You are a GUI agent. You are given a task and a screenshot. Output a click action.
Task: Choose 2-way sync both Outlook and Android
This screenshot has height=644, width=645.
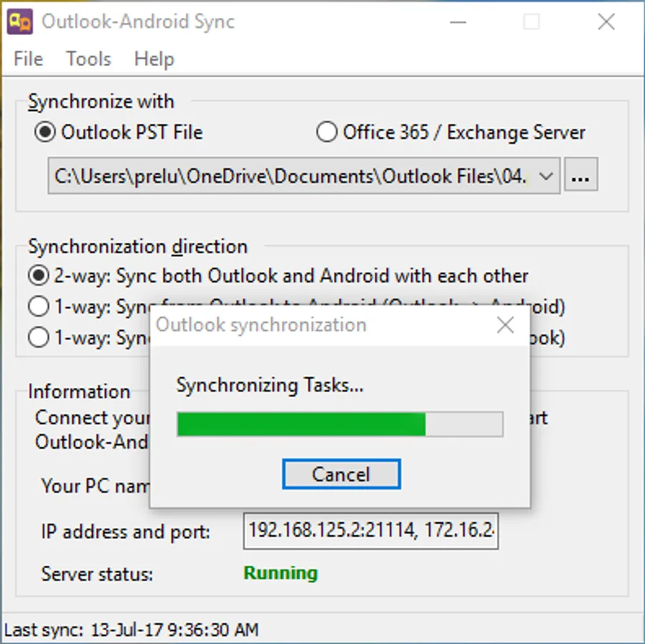pyautogui.click(x=39, y=275)
